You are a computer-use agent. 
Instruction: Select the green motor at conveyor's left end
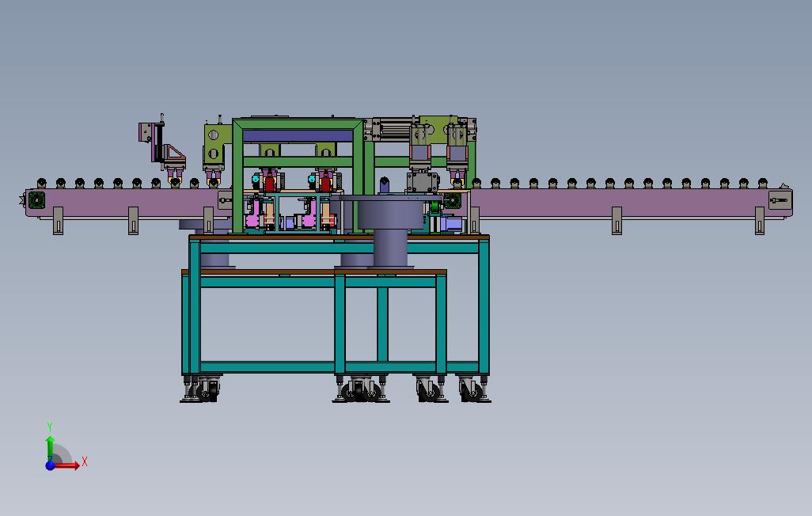36,200
